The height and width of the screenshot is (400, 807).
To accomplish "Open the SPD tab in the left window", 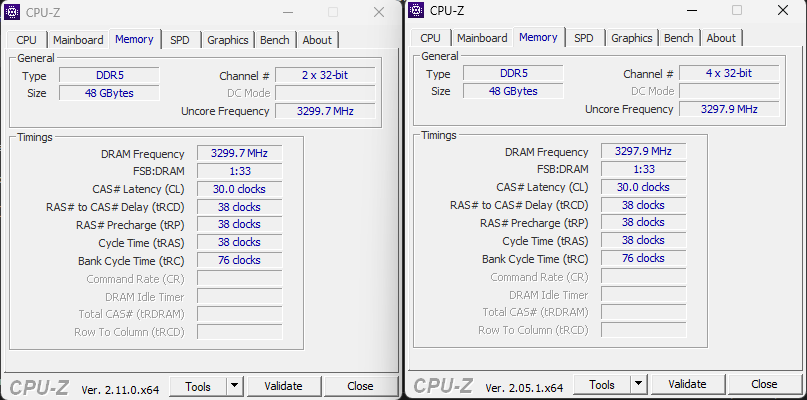I will click(x=180, y=40).
